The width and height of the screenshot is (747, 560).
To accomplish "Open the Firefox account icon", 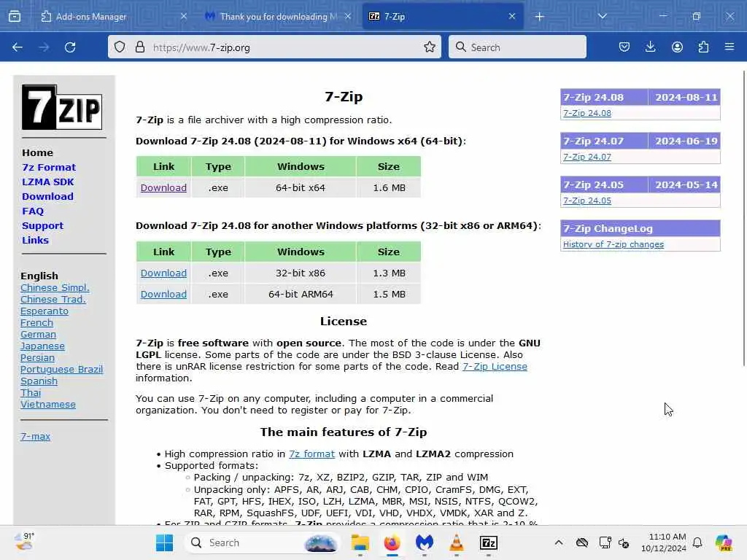I will [677, 47].
